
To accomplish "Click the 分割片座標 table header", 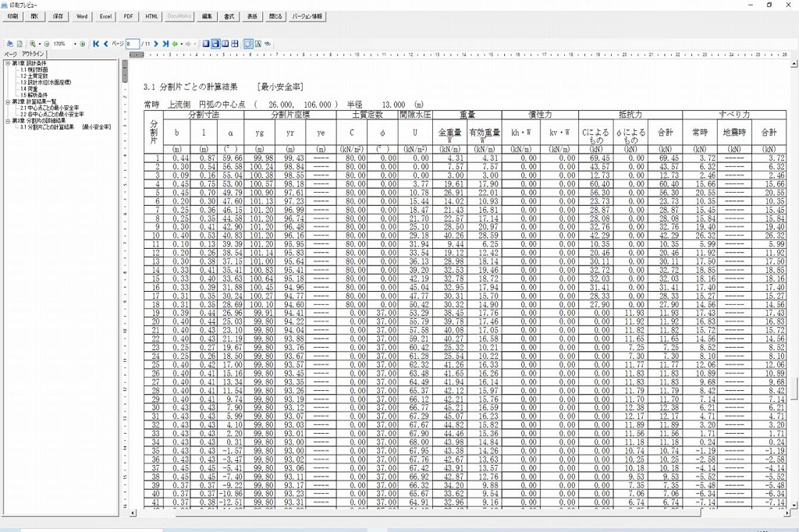I will [x=290, y=115].
